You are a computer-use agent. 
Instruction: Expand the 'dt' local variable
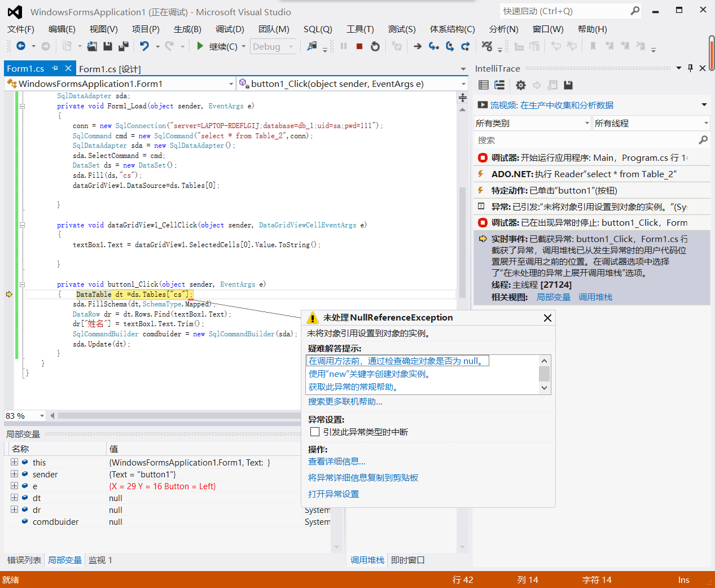(14, 498)
